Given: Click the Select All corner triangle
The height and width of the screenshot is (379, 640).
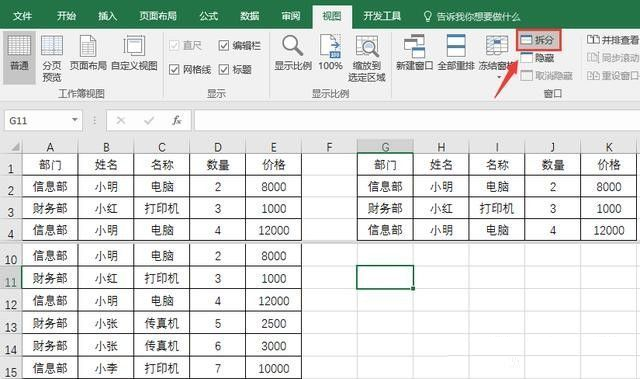Looking at the screenshot, I should [x=15, y=146].
